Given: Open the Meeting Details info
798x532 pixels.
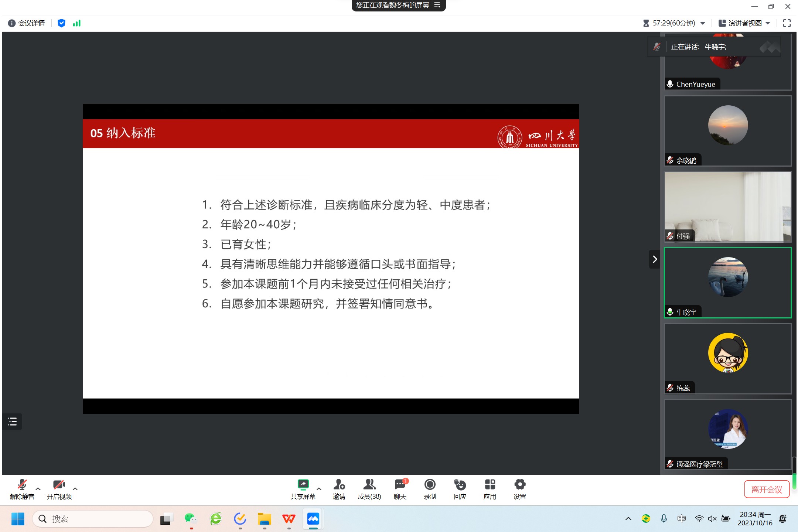Looking at the screenshot, I should pyautogui.click(x=26, y=23).
